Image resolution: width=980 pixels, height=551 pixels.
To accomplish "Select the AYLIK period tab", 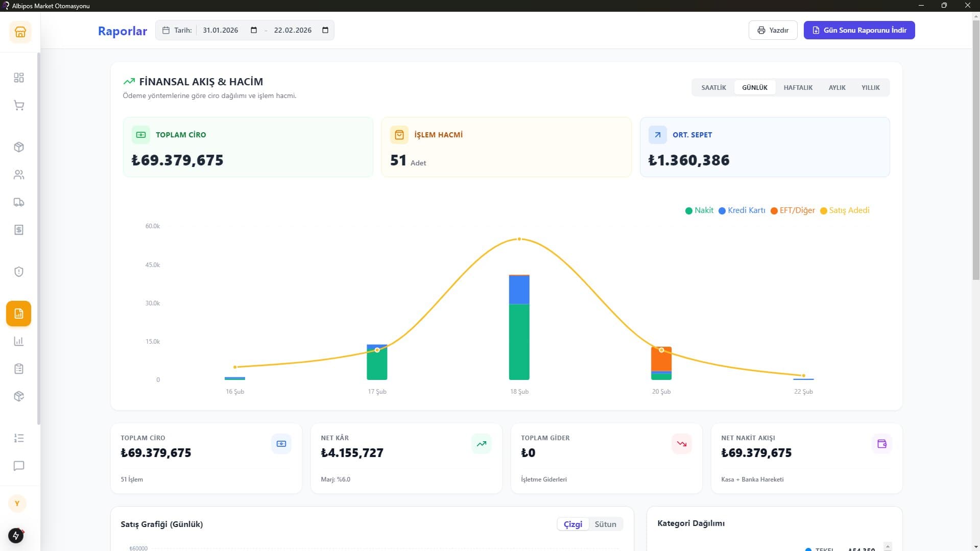I will pos(836,87).
